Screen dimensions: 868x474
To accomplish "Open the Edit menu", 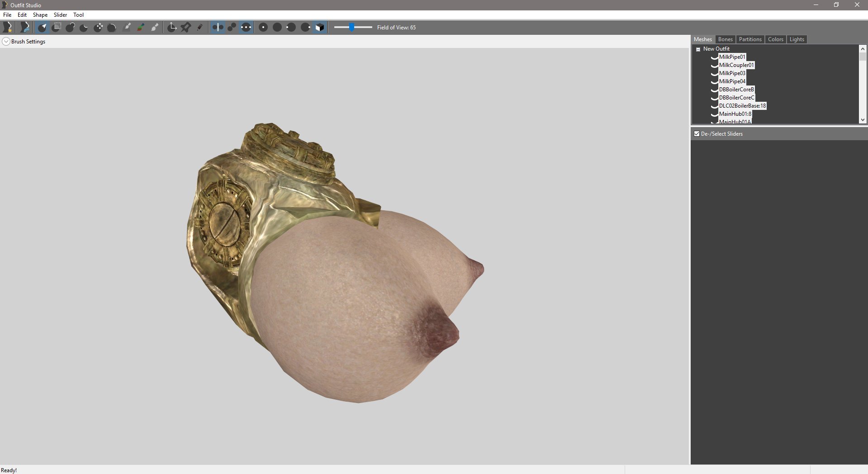I will click(x=22, y=14).
